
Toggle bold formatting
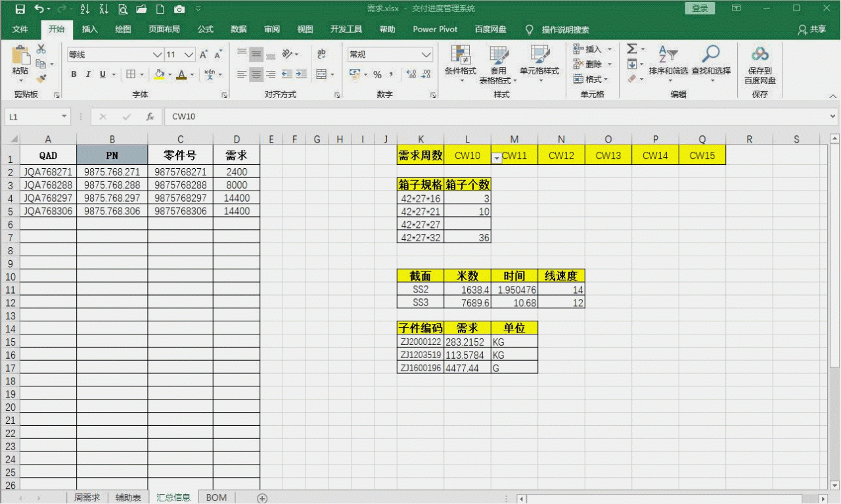point(74,74)
